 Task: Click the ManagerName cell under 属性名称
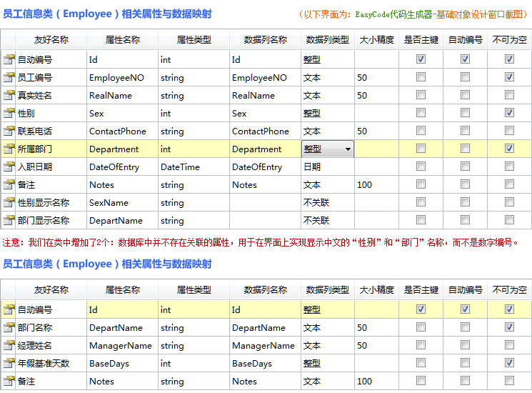123,346
